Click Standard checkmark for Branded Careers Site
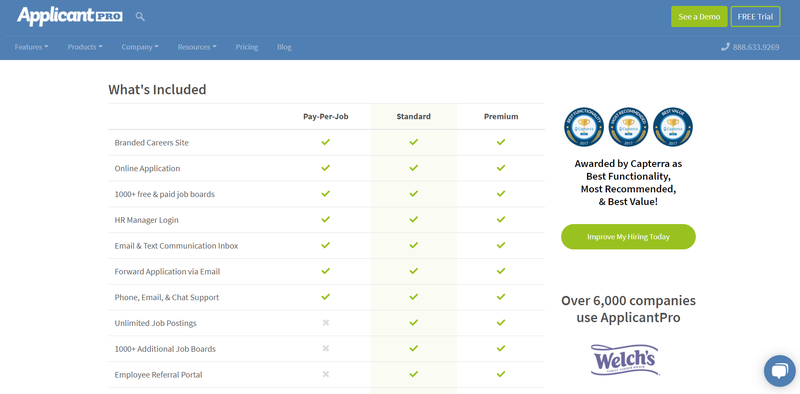Image resolution: width=800 pixels, height=394 pixels. 413,142
